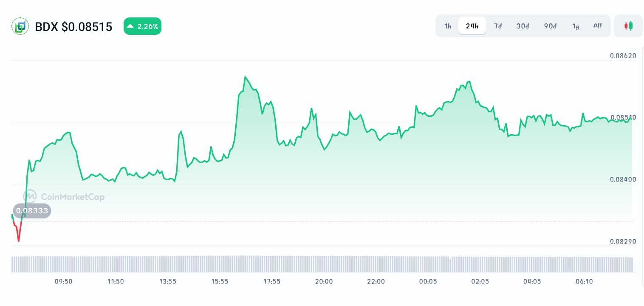
Task: Select the 1y time range
Action: click(x=576, y=26)
